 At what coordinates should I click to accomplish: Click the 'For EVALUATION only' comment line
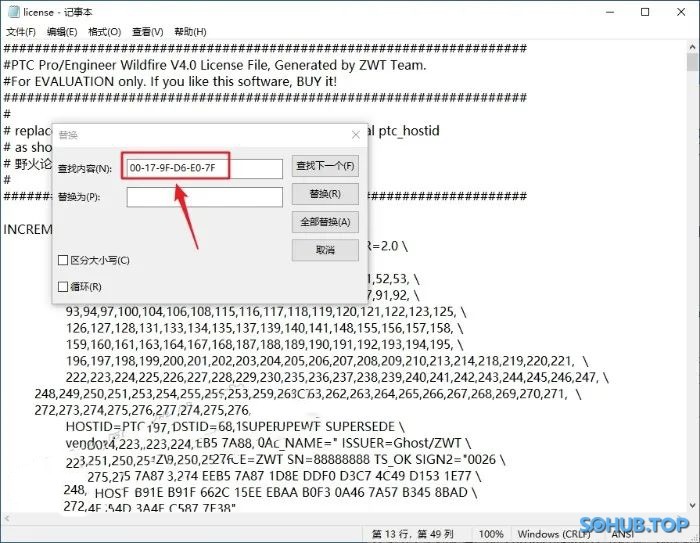170,81
